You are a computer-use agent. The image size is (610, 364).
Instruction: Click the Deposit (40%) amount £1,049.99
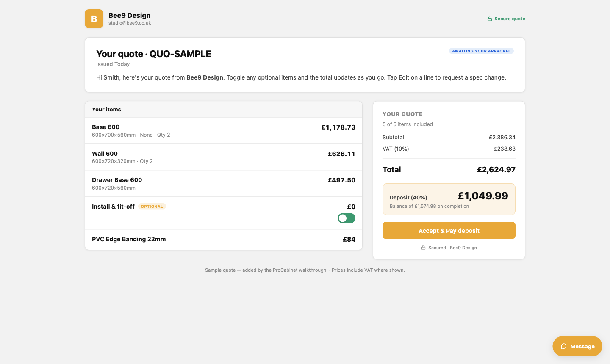[483, 196]
